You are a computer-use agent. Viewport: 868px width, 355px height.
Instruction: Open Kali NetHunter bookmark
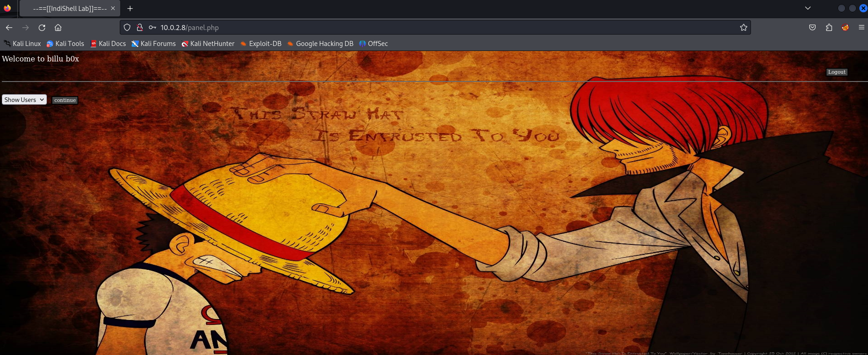pos(208,44)
